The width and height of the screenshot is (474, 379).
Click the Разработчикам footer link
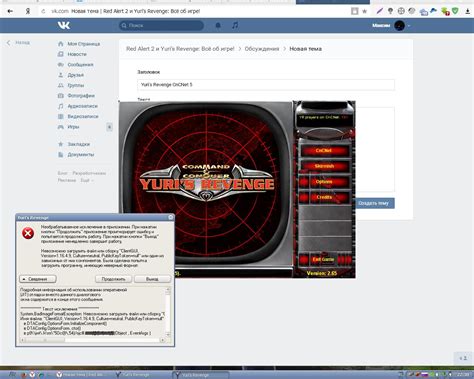[89, 173]
